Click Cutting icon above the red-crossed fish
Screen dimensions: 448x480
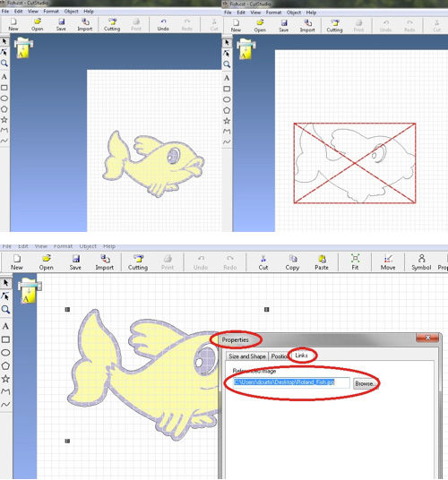tap(334, 26)
